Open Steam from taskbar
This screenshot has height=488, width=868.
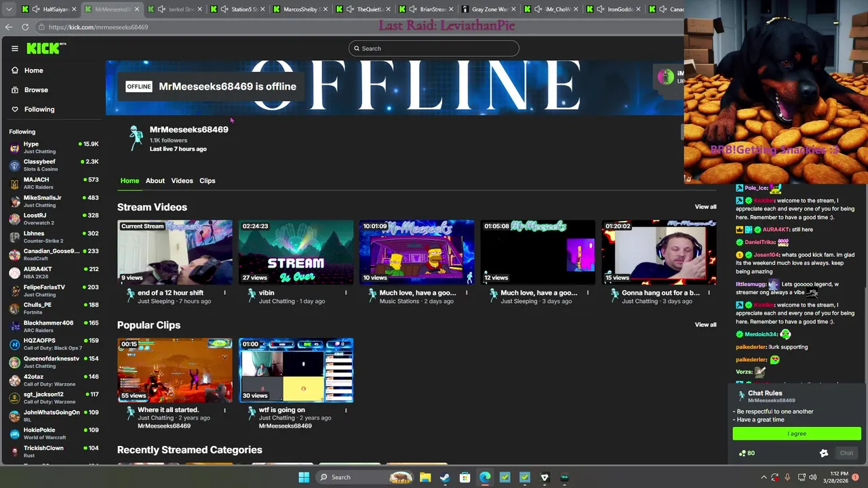[x=445, y=477]
